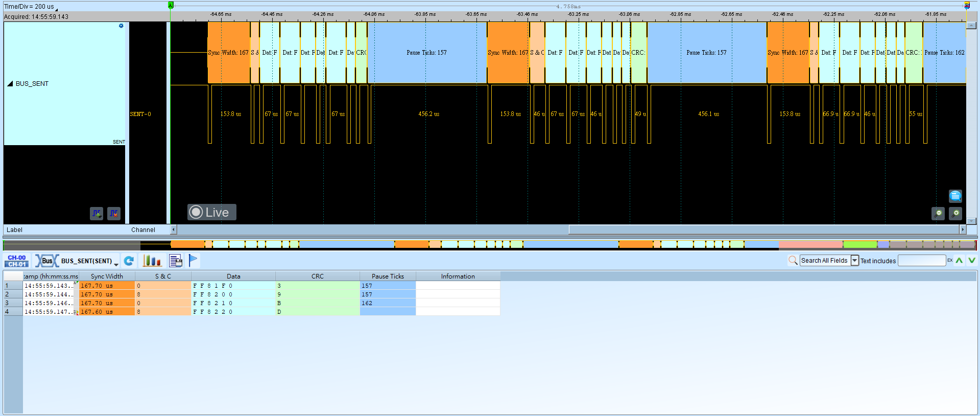980x416 pixels.
Task: Open the bar chart statistics view
Action: [152, 261]
